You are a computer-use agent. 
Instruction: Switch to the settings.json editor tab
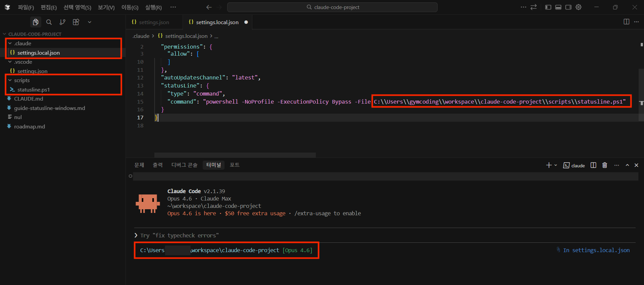click(154, 22)
